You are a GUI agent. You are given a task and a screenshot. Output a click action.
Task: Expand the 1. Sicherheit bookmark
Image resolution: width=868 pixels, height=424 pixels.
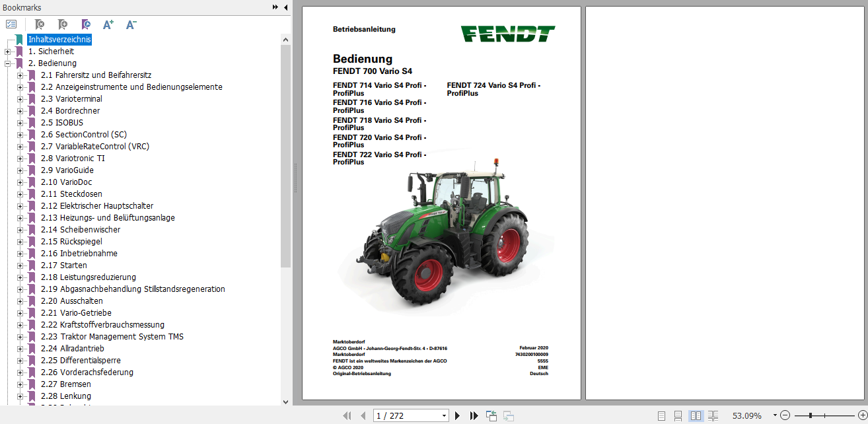click(x=8, y=52)
